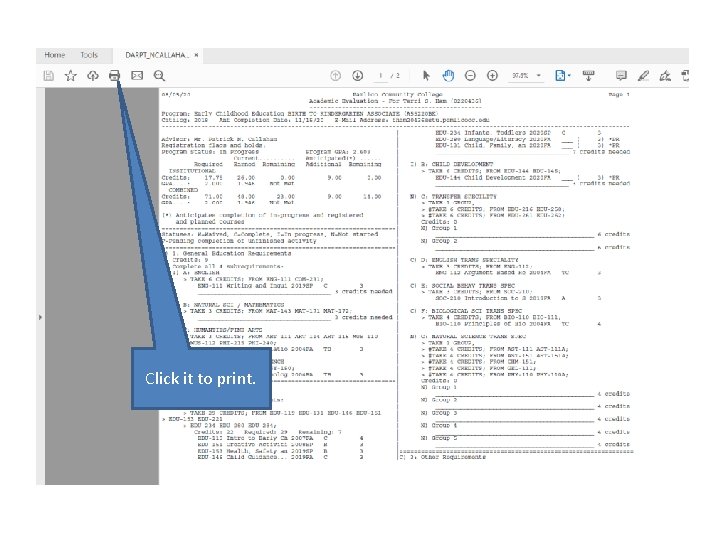Click the fit page view icon
Viewport: 720px width, 540px height.
[560, 76]
